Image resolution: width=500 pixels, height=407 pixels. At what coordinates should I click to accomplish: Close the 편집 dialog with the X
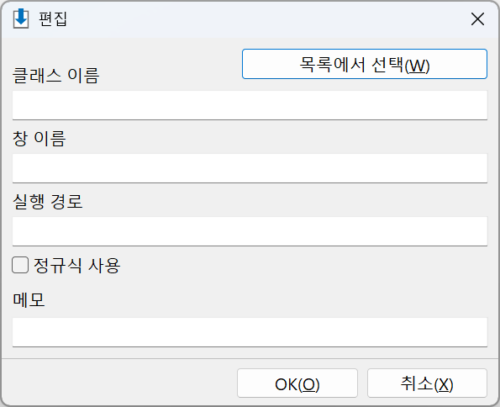click(x=477, y=19)
